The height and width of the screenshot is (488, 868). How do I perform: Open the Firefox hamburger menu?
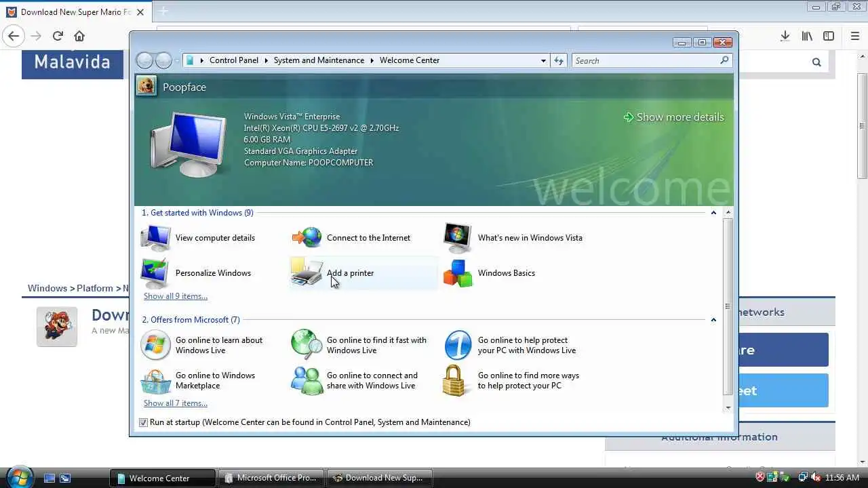[855, 36]
